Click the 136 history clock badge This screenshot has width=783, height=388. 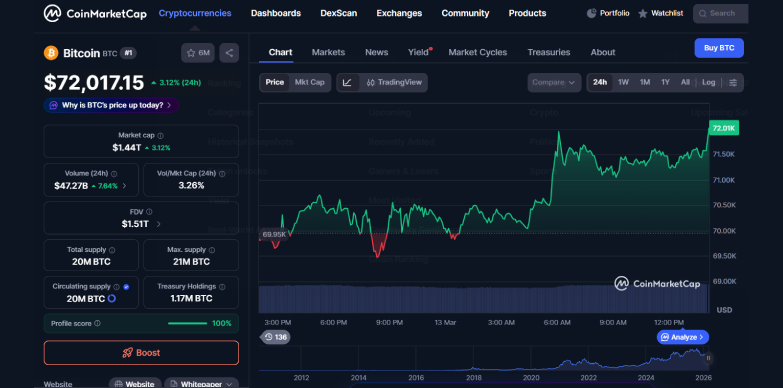click(x=275, y=337)
